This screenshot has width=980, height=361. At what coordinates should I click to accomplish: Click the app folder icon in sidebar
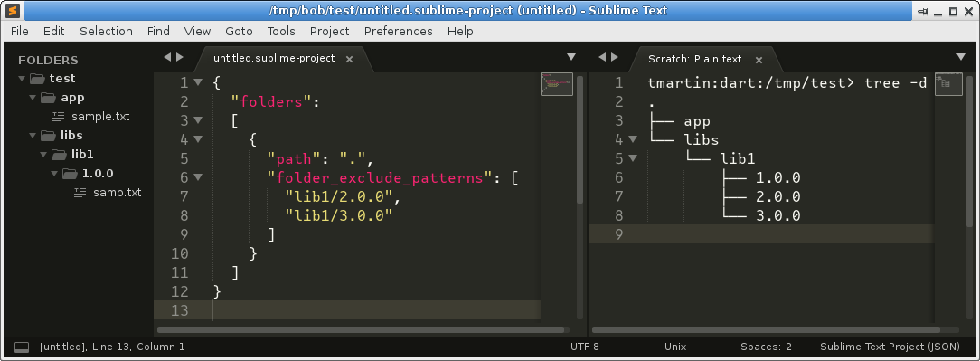(49, 98)
